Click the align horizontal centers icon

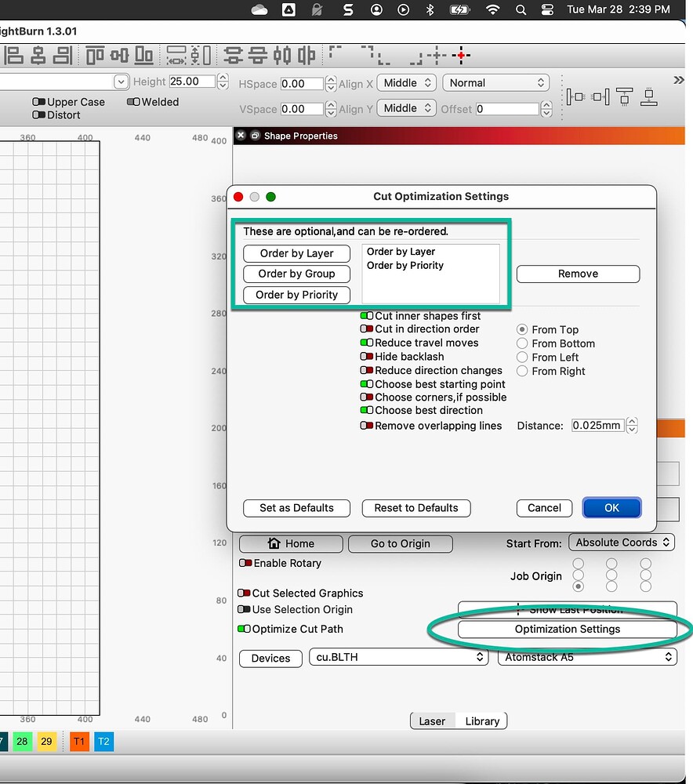[38, 55]
